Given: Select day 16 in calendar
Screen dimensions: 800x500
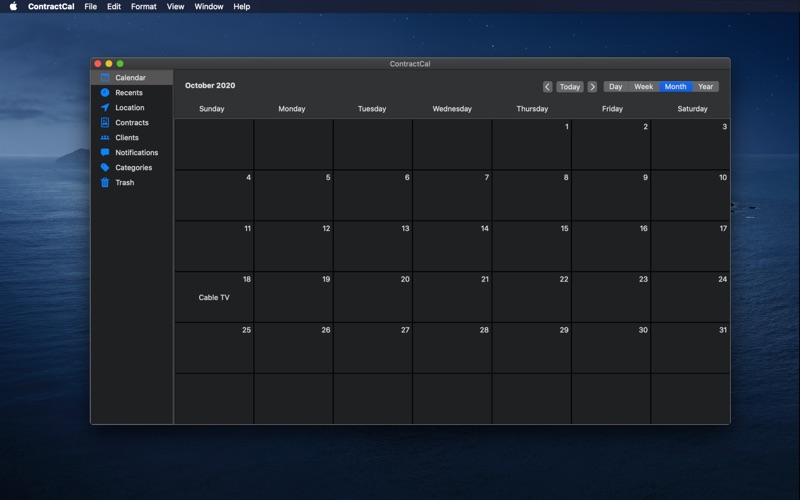Looking at the screenshot, I should coord(611,246).
